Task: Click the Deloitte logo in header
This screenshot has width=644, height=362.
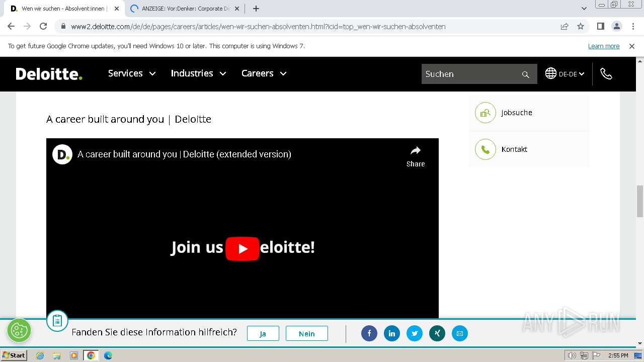Action: pos(49,74)
